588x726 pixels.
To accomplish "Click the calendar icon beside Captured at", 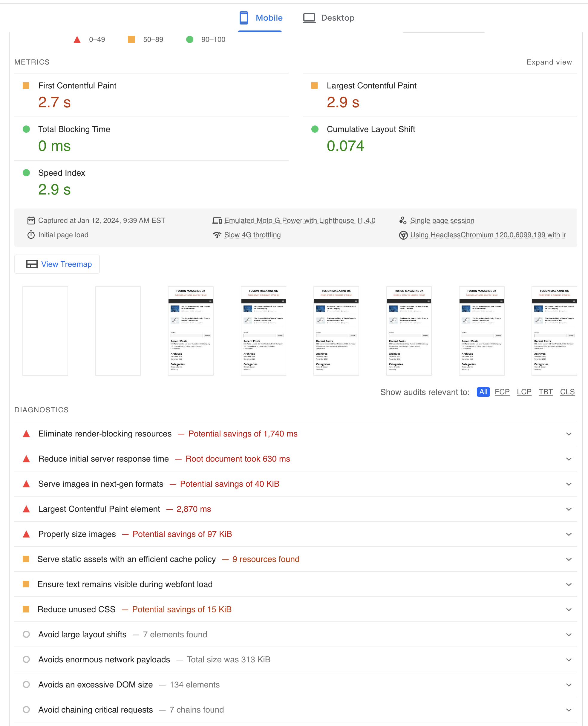I will 31,220.
